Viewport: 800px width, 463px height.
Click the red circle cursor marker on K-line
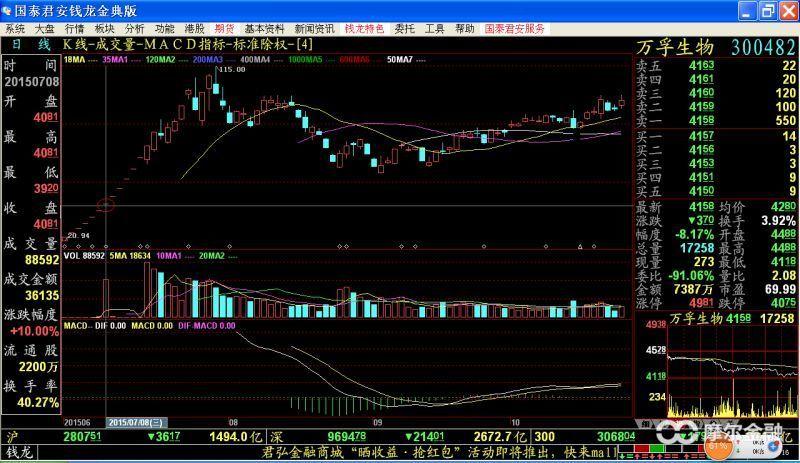[x=106, y=205]
